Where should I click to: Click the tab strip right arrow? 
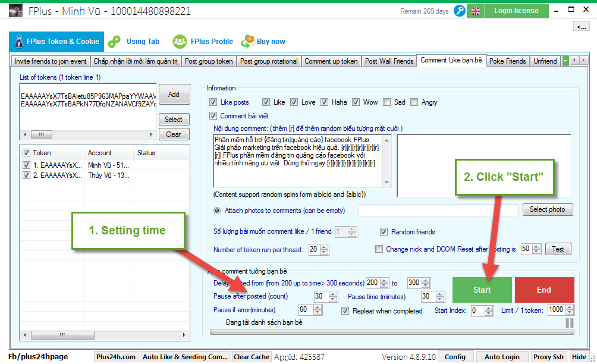583,60
